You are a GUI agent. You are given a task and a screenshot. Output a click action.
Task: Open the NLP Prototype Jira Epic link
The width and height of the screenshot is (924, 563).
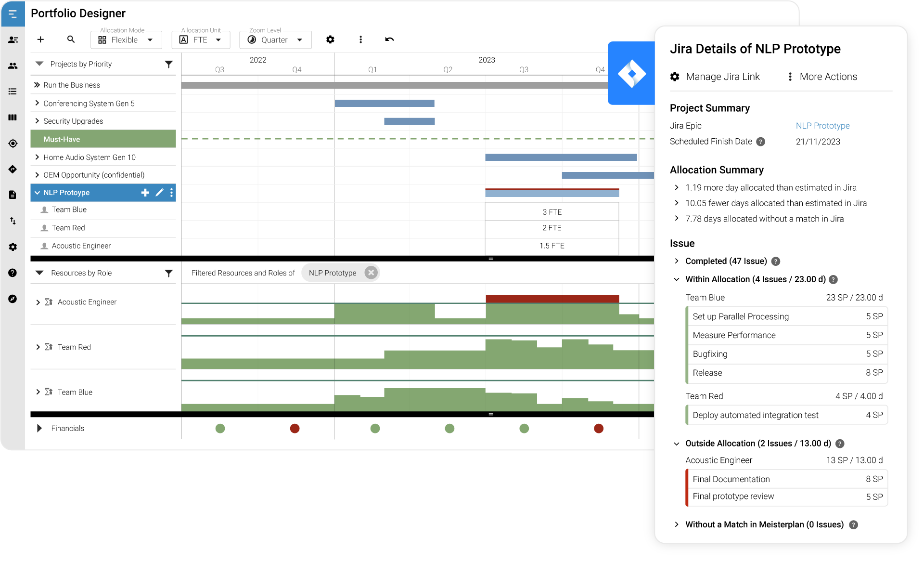[822, 126]
